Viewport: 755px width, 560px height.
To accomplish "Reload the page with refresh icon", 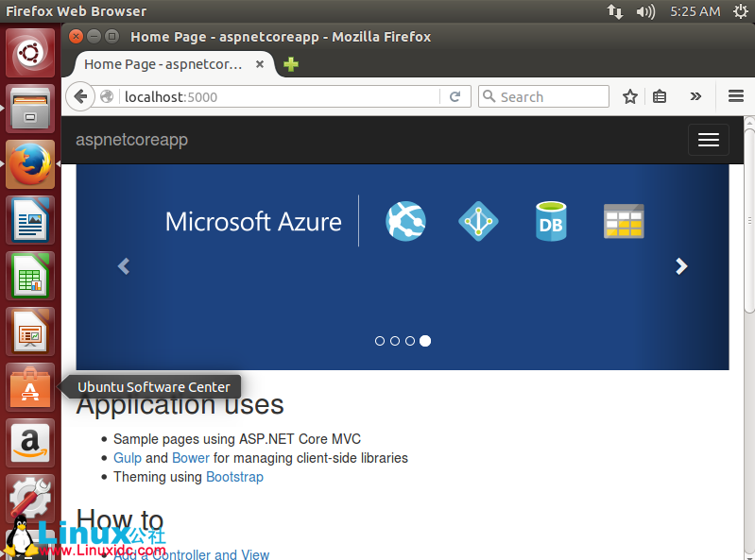I will coord(455,96).
